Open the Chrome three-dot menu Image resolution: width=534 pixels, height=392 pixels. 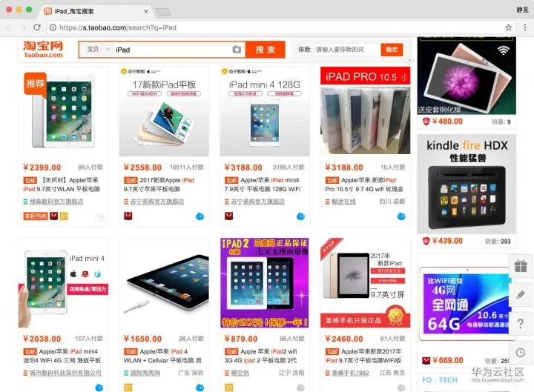525,27
